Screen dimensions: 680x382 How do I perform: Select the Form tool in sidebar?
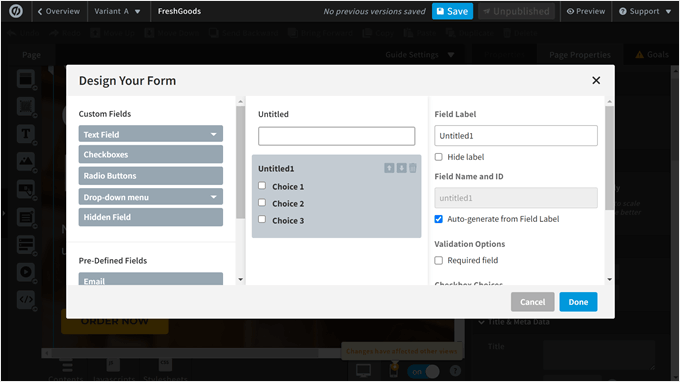tap(26, 216)
